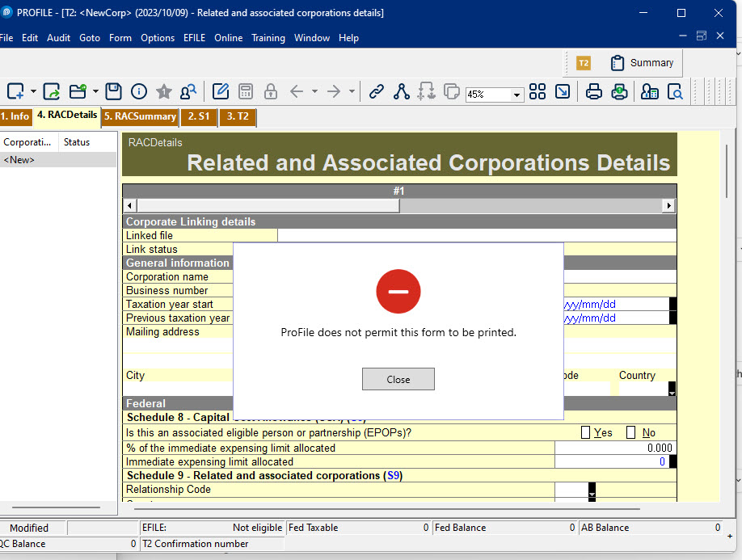Image resolution: width=742 pixels, height=560 pixels.
Task: Switch to the 3. T2 tab
Action: [238, 116]
